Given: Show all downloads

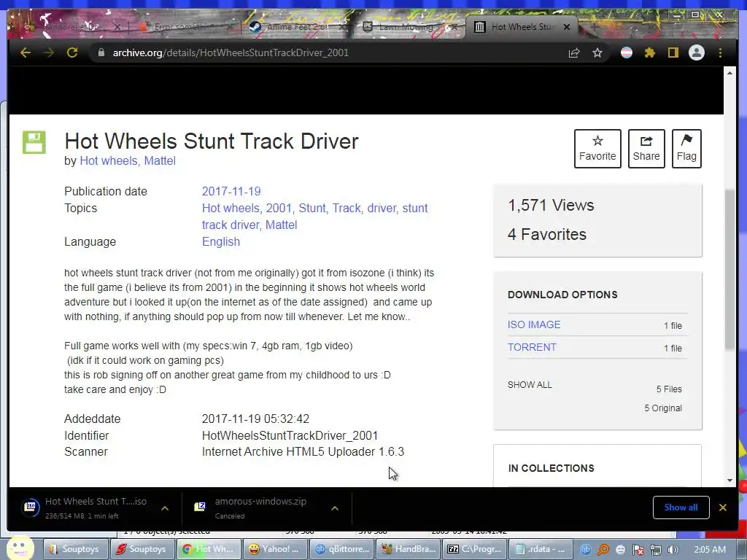Looking at the screenshot, I should click(681, 507).
